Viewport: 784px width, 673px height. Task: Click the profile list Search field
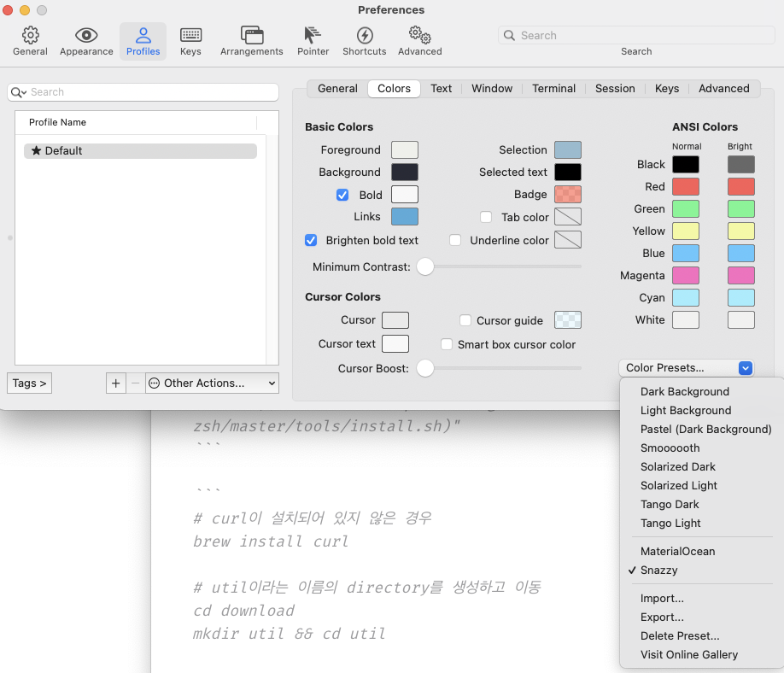point(143,92)
